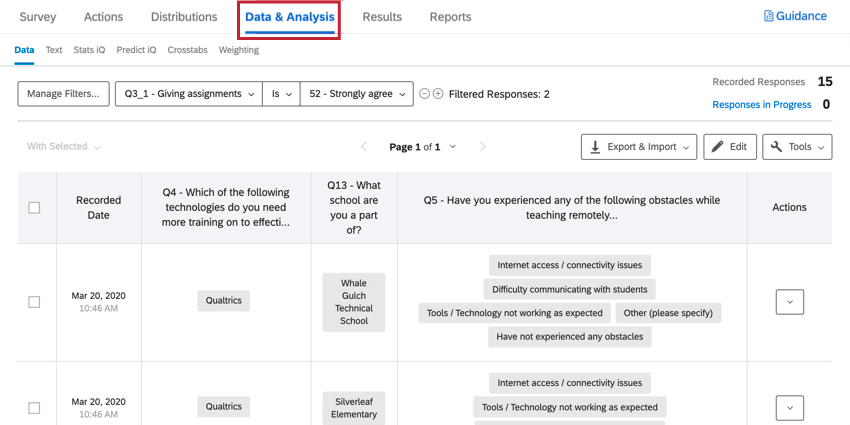Toggle the select-all header checkbox
This screenshot has width=850, height=425.
[x=34, y=208]
